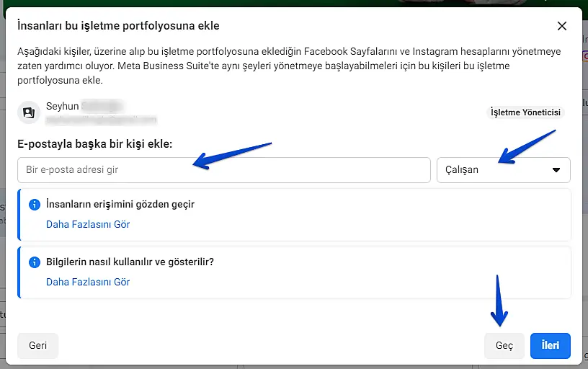Open Daha Fazlasını Gör under Bilgilerin nasıl kullanılır
Viewport: 588px width, 369px height.
pos(88,282)
